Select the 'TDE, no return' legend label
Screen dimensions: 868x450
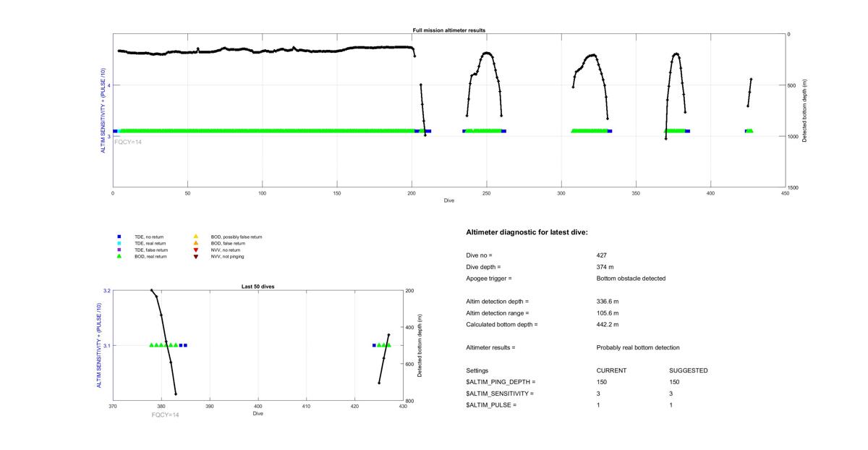(150, 237)
